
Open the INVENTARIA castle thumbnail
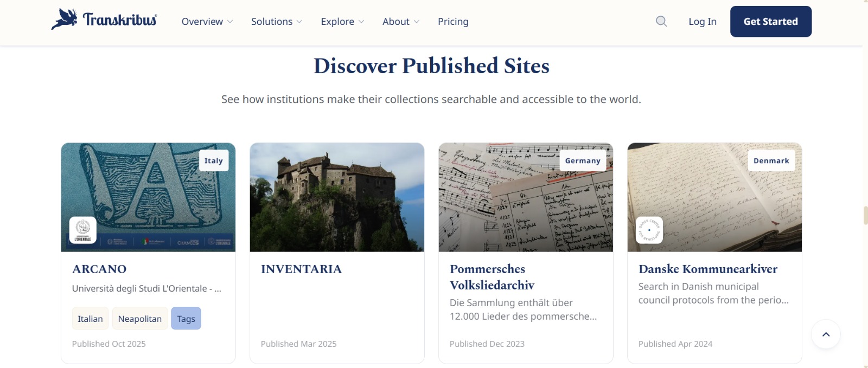click(x=337, y=197)
